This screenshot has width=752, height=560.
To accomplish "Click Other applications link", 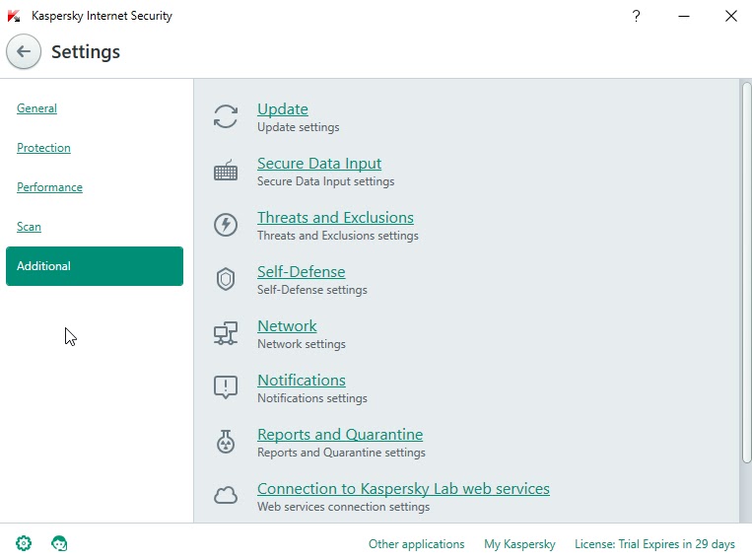I will (416, 543).
